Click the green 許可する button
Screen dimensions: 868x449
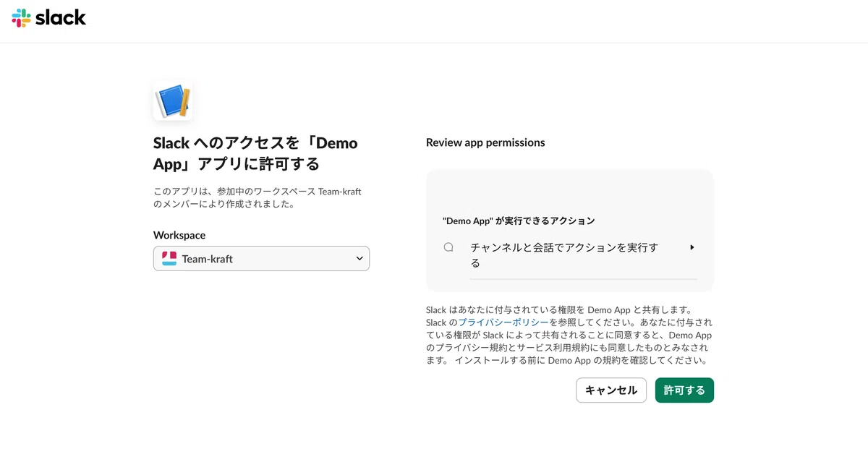click(x=684, y=390)
